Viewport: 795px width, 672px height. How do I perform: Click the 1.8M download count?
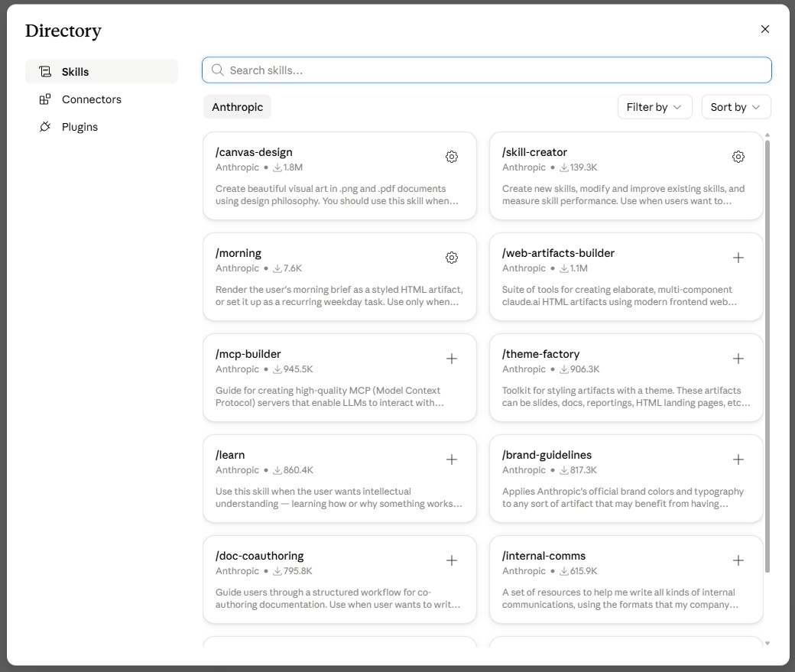point(293,167)
